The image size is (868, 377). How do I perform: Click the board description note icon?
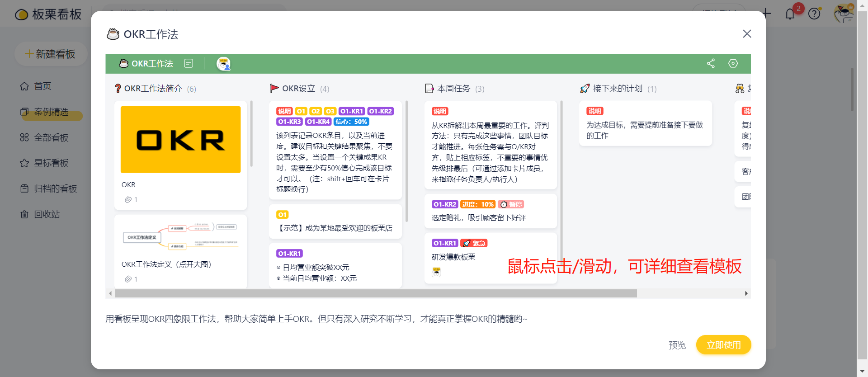click(189, 63)
